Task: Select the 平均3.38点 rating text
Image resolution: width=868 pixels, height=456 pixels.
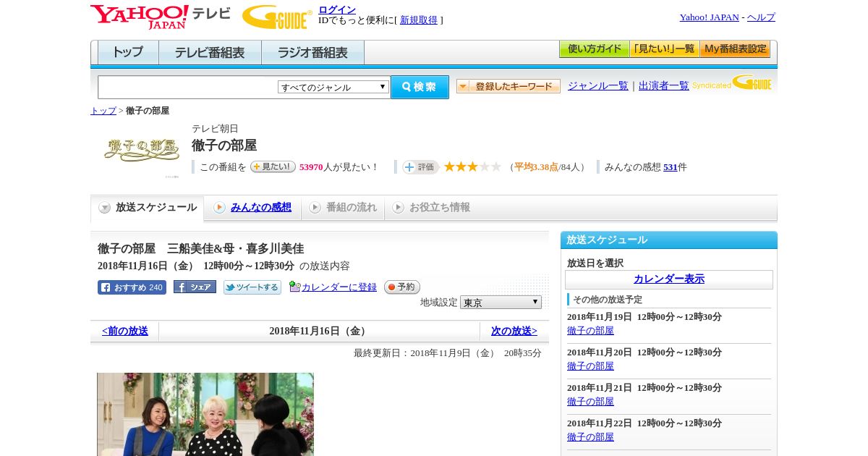Action: point(536,167)
